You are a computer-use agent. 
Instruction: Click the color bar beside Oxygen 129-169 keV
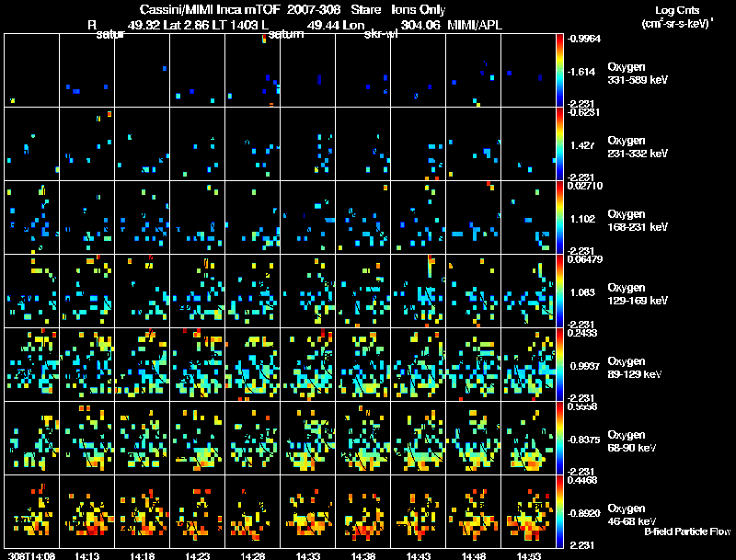click(559, 291)
